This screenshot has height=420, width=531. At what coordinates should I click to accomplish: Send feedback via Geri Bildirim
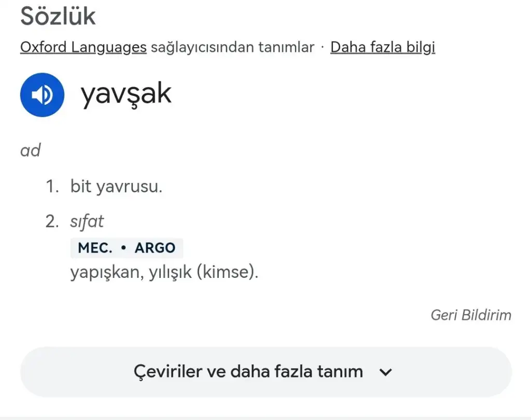(471, 315)
